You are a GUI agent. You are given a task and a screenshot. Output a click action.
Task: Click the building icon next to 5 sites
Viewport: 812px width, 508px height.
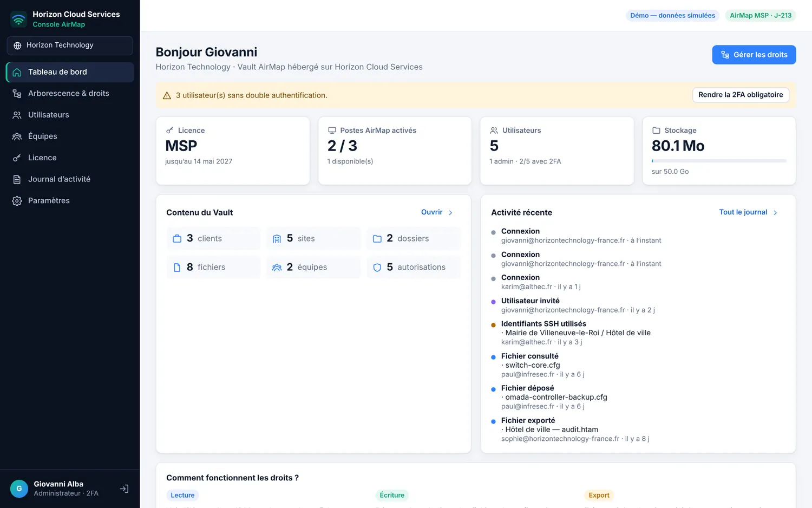(277, 239)
